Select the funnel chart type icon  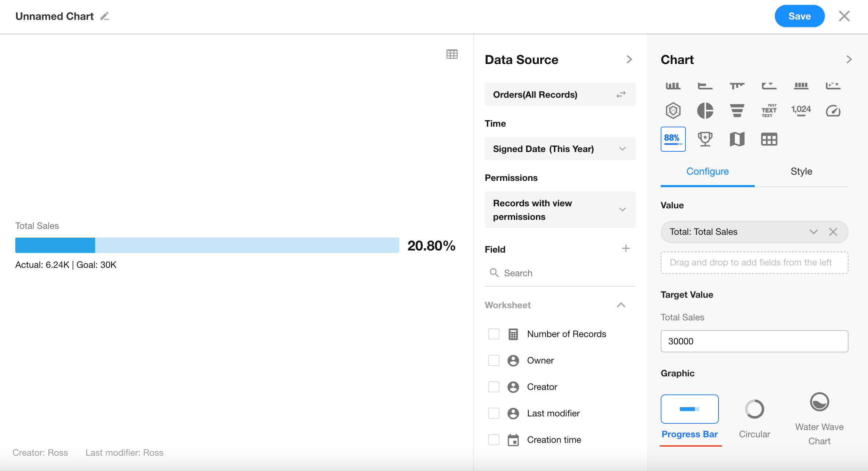pyautogui.click(x=737, y=111)
